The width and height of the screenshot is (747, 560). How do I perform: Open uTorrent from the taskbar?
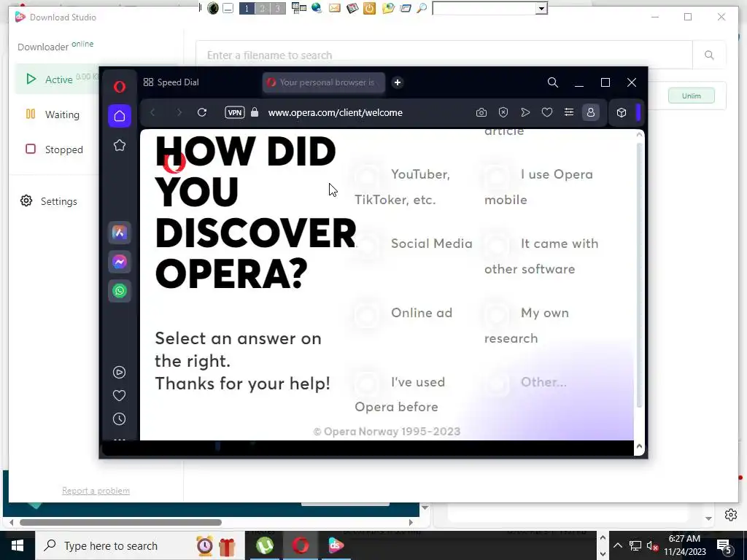[264, 545]
